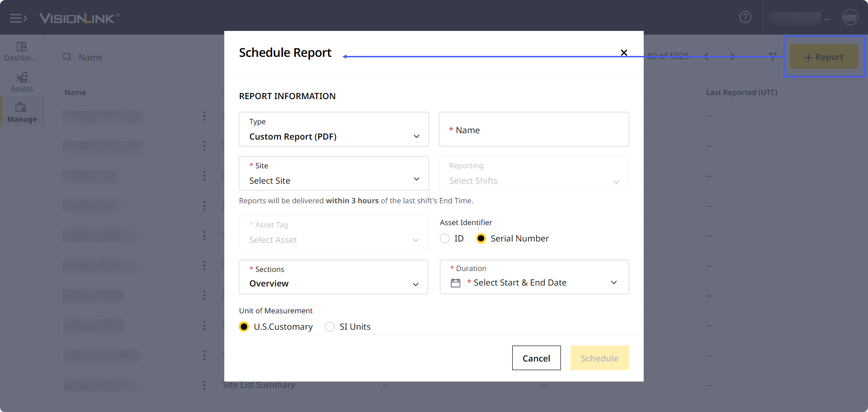Click the user profile avatar icon
Viewport: 868px width, 412px height.
850,17
